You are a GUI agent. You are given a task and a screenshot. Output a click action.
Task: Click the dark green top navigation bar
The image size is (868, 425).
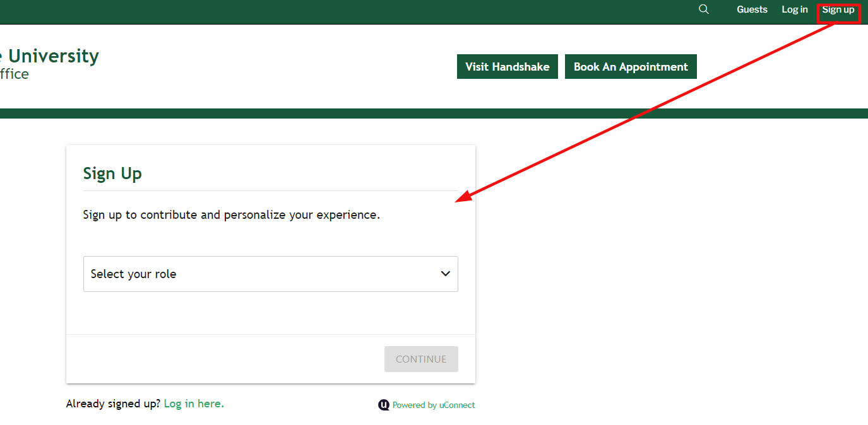[x=379, y=11]
